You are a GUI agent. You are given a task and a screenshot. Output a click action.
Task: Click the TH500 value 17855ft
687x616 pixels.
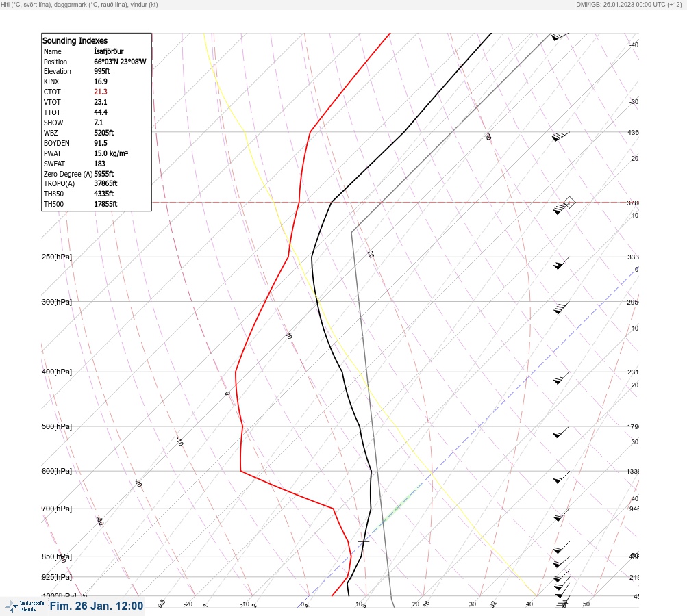coord(105,204)
